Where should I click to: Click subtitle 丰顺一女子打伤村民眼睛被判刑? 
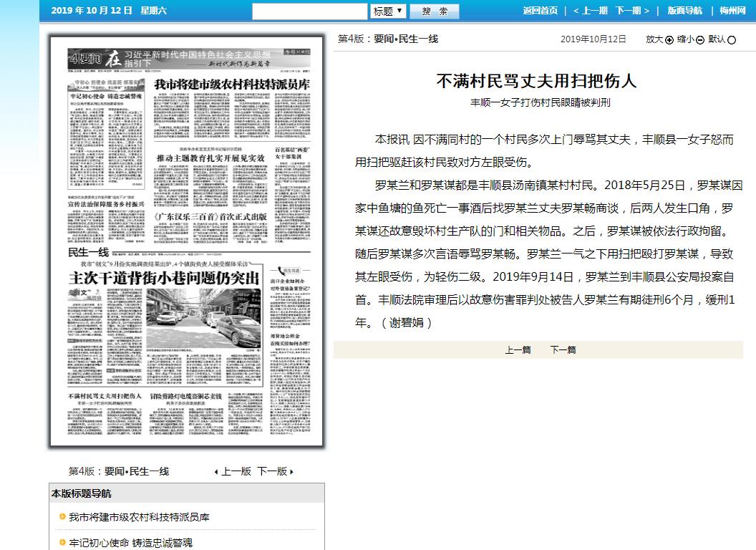tap(540, 102)
